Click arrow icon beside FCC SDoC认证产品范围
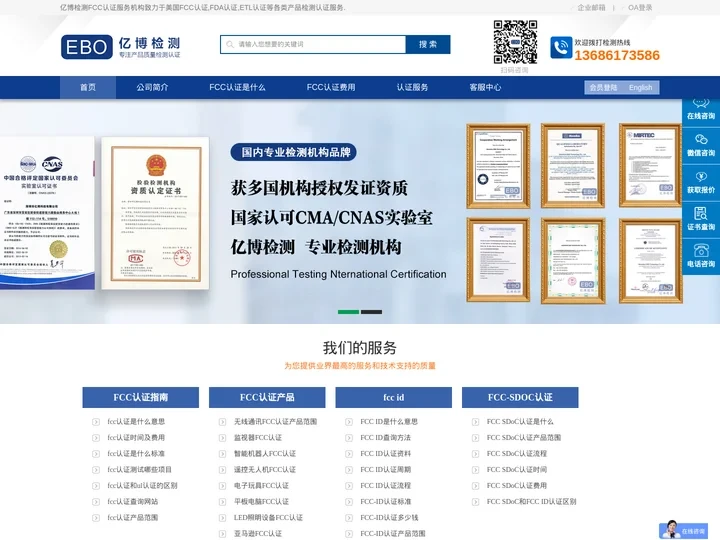The width and height of the screenshot is (720, 540). 475,438
